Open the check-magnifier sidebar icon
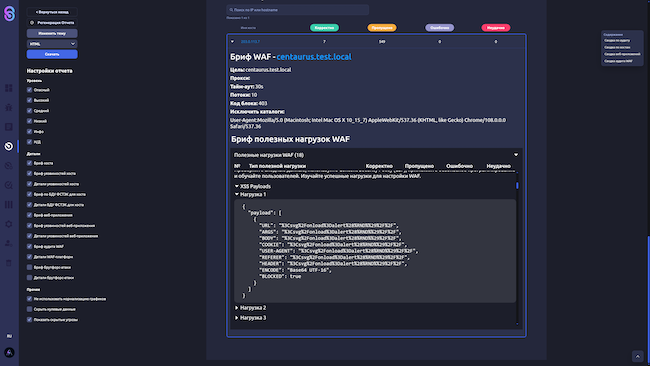Viewport: 650px width, 366px height. (9, 185)
